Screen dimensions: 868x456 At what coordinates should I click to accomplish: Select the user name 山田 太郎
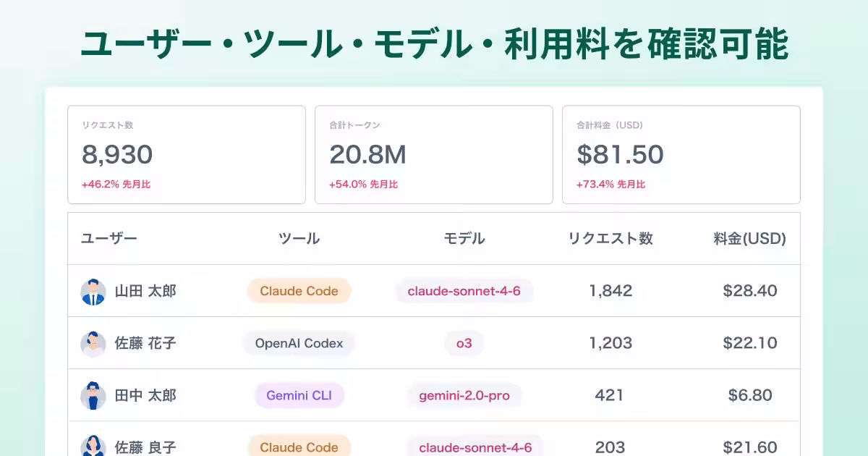(145, 291)
